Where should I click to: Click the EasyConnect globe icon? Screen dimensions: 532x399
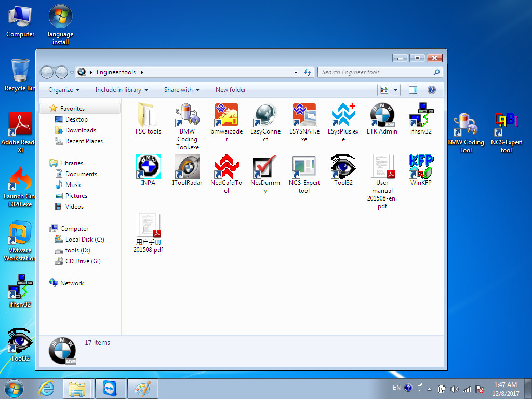(x=265, y=115)
